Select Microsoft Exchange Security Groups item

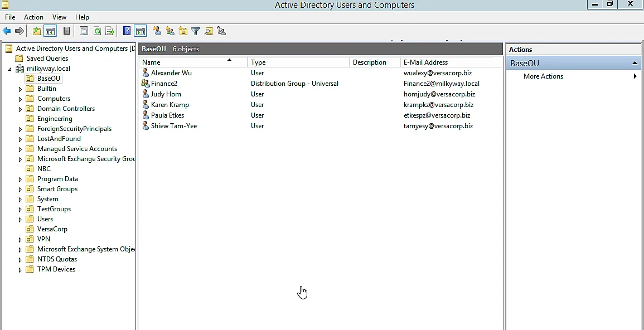(86, 159)
